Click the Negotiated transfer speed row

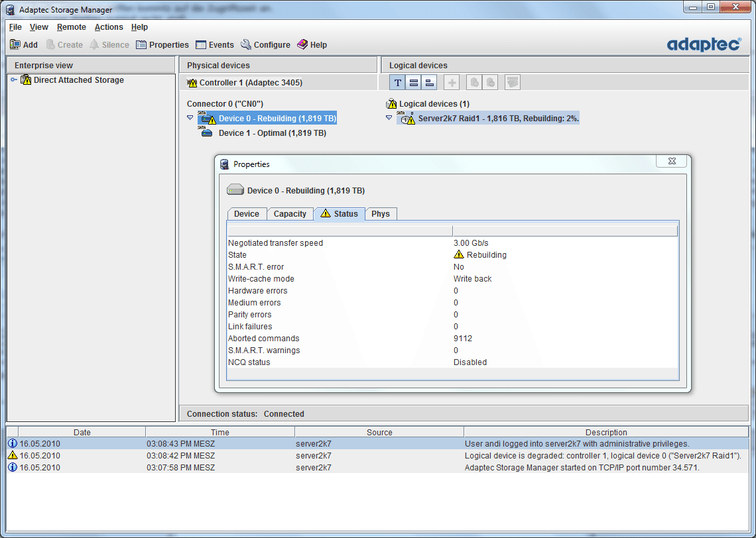452,242
